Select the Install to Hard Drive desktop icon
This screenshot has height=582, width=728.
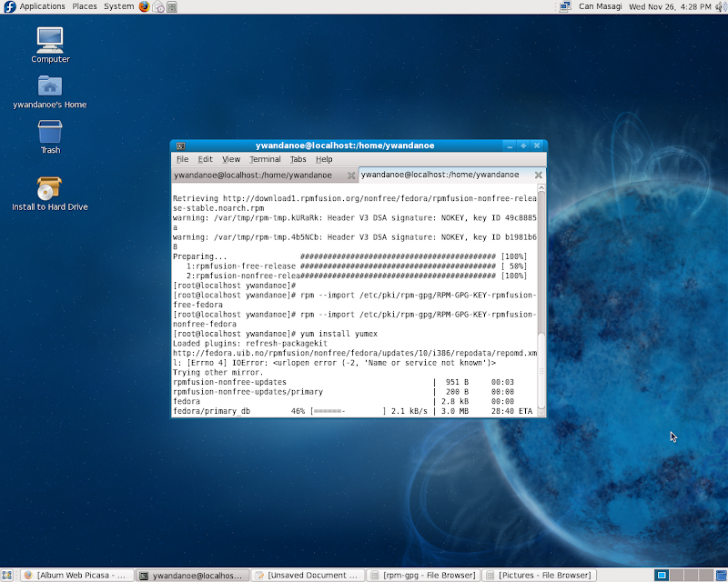(50, 194)
